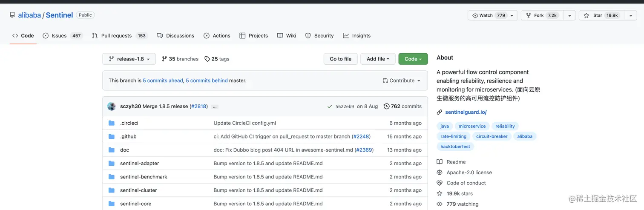Click the sentinel-core folder icon
The image size is (644, 210).
coord(112,204)
